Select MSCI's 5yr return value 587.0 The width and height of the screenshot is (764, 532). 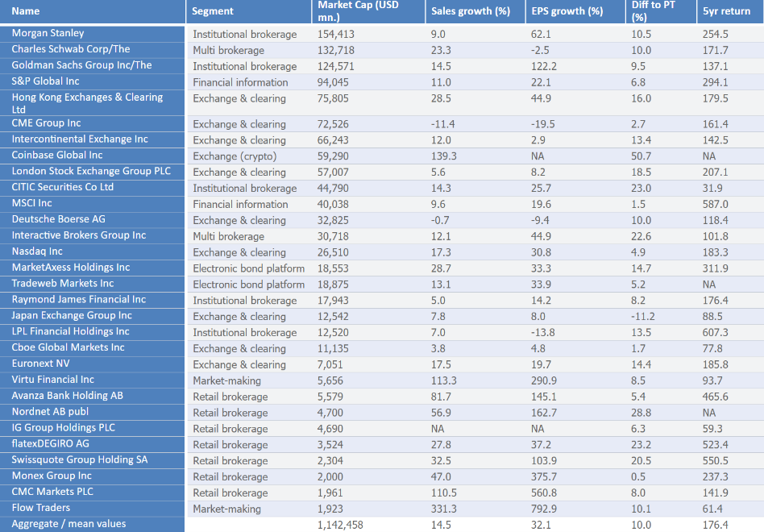(716, 205)
